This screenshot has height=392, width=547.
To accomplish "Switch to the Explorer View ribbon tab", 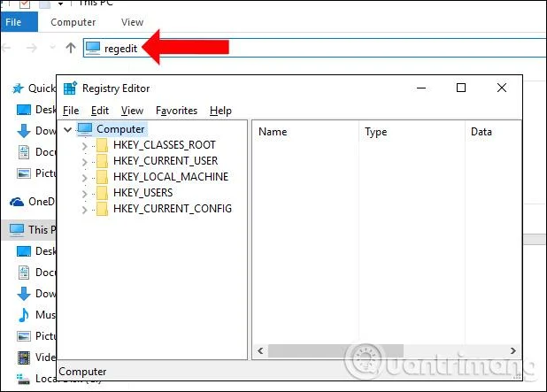I will coord(132,22).
